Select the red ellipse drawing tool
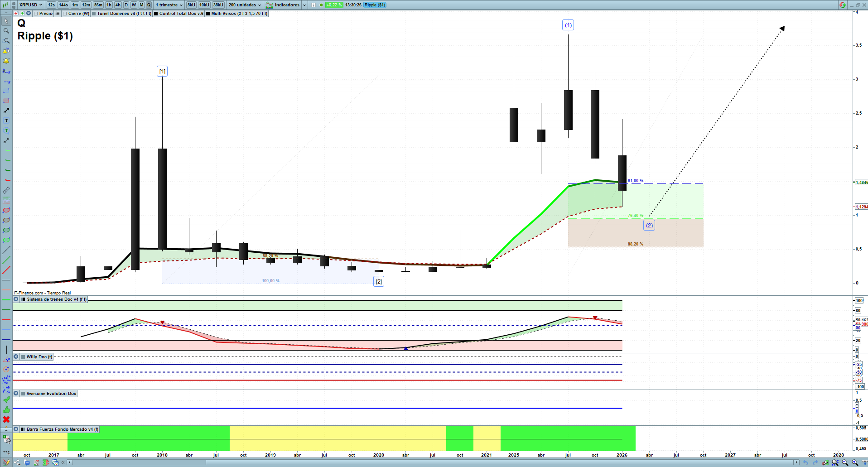 click(x=6, y=210)
